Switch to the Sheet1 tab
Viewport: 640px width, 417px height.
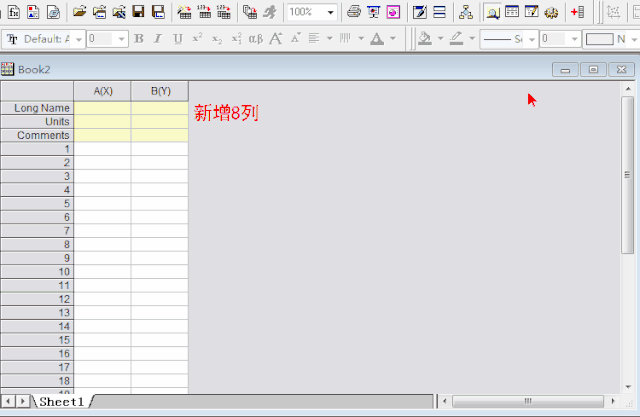[x=62, y=401]
